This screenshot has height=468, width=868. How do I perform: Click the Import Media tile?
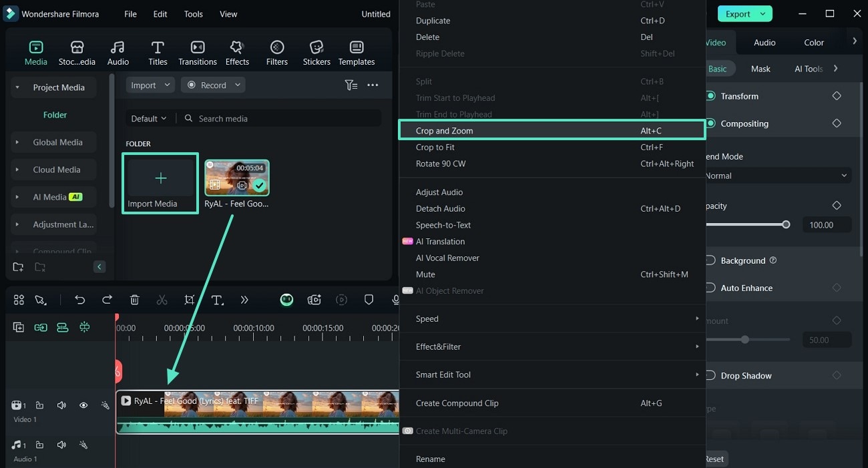[x=160, y=184]
